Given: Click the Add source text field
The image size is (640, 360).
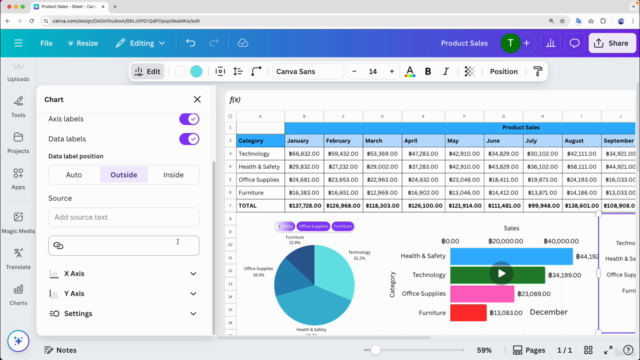Looking at the screenshot, I should click(124, 217).
